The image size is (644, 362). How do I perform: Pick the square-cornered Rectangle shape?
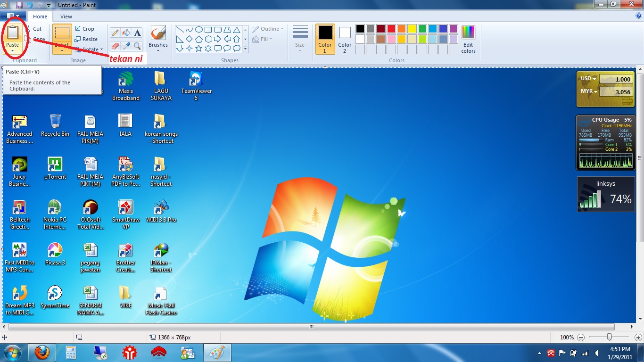(208, 30)
